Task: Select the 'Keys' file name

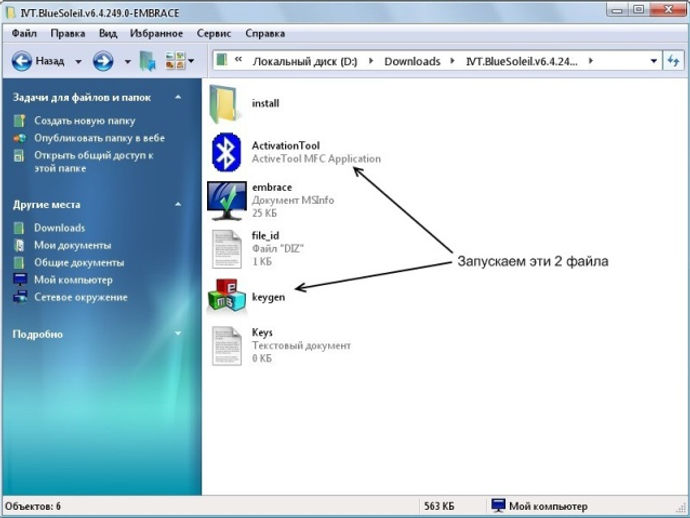Action: [262, 333]
